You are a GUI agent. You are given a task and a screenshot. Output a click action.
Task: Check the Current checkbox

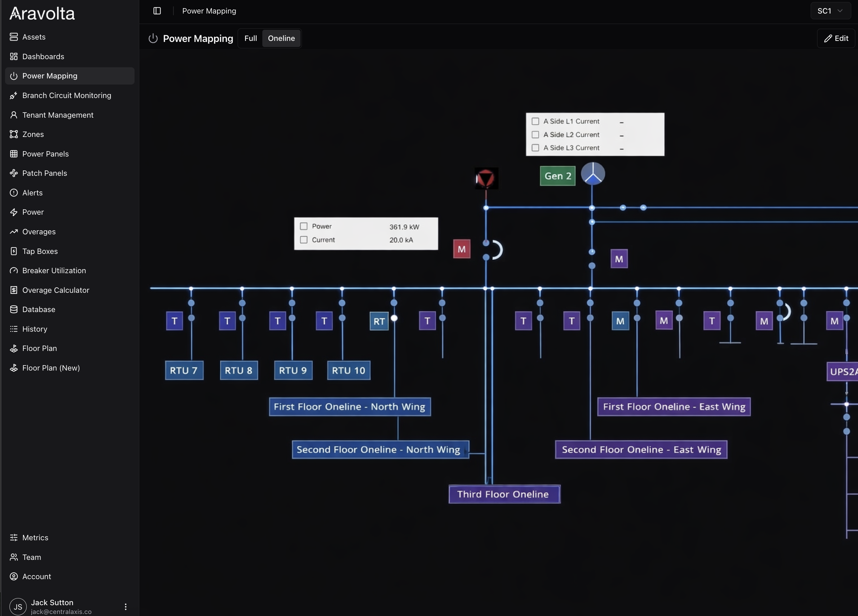coord(304,240)
